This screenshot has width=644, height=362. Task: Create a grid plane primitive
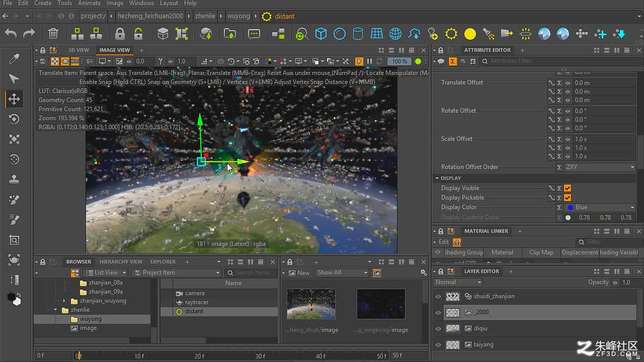(x=377, y=34)
